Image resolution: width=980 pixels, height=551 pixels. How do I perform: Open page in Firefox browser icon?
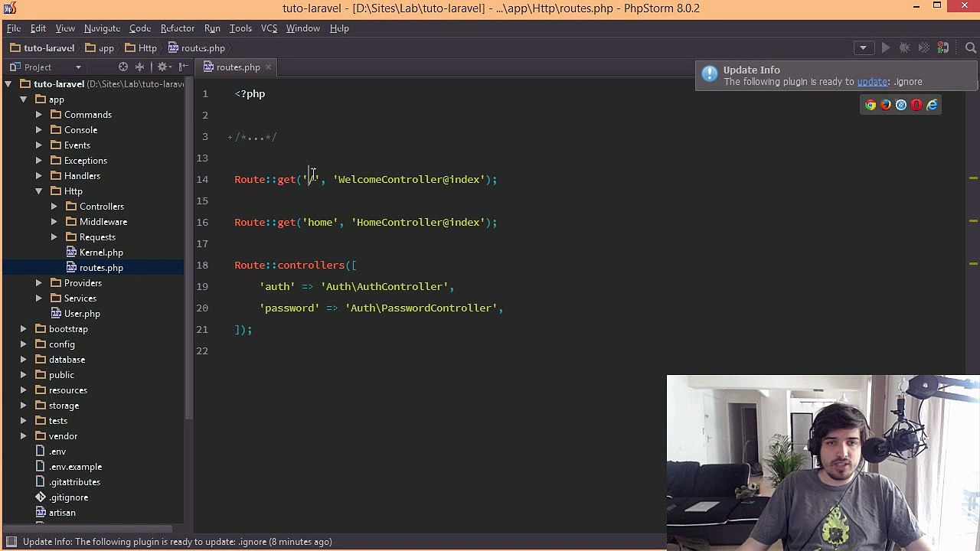click(886, 105)
